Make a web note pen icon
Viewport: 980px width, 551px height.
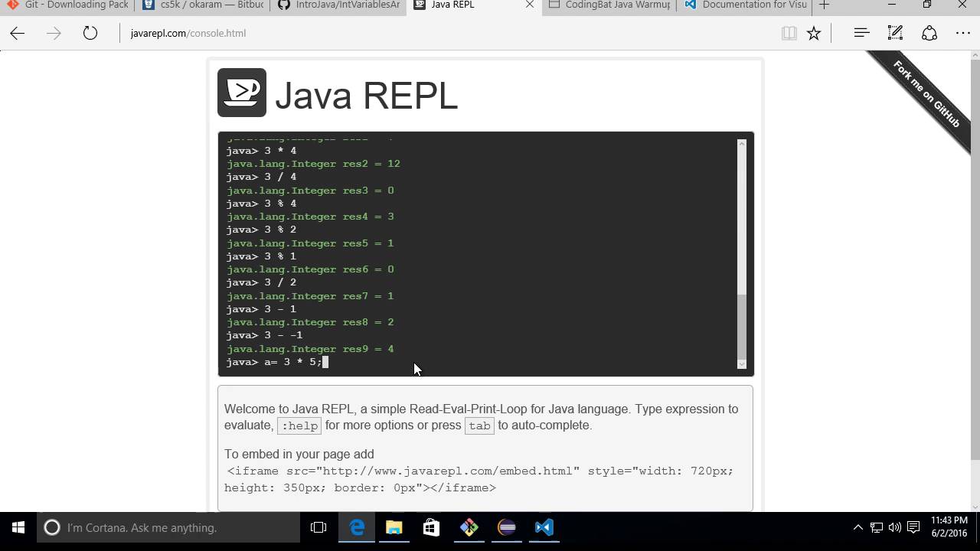click(895, 33)
